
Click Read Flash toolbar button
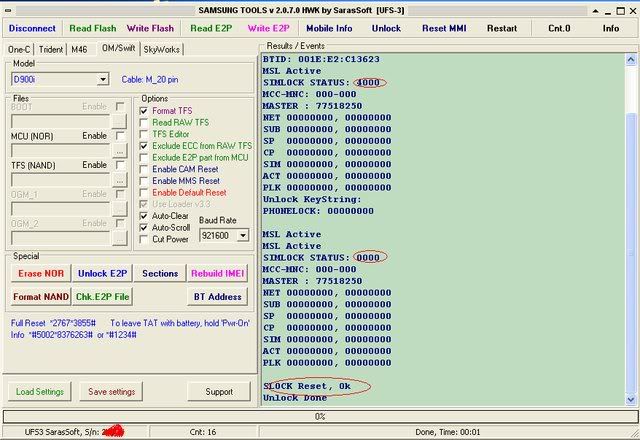(93, 28)
